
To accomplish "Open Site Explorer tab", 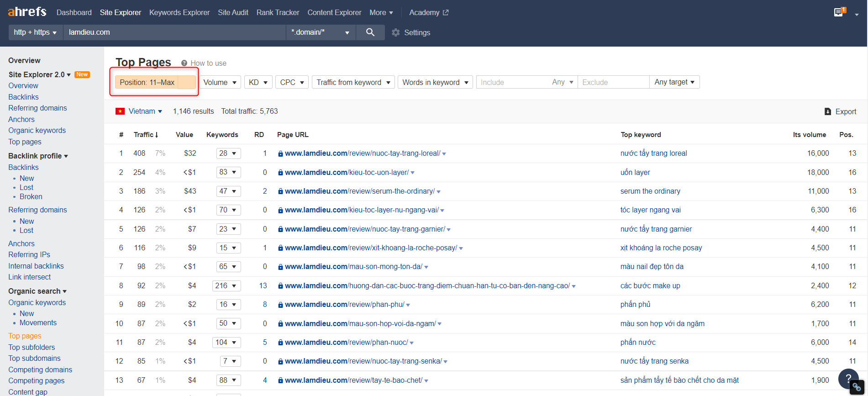I will (x=121, y=12).
